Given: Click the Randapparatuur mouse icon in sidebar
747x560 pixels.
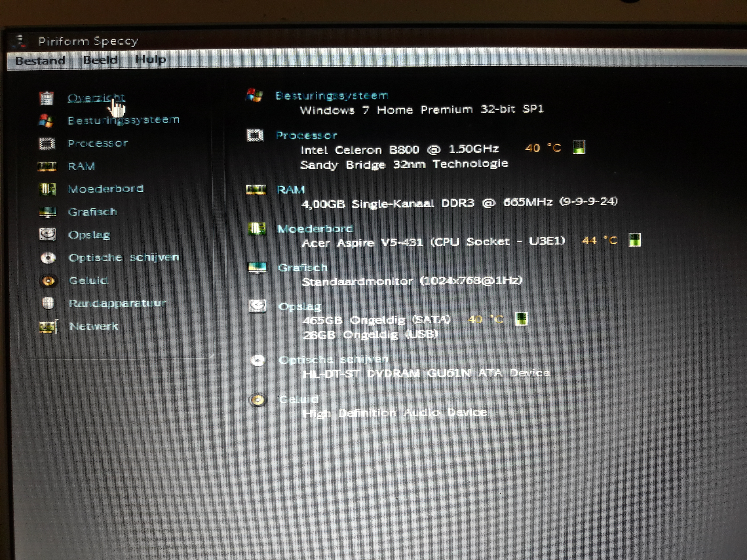Looking at the screenshot, I should coord(48,303).
